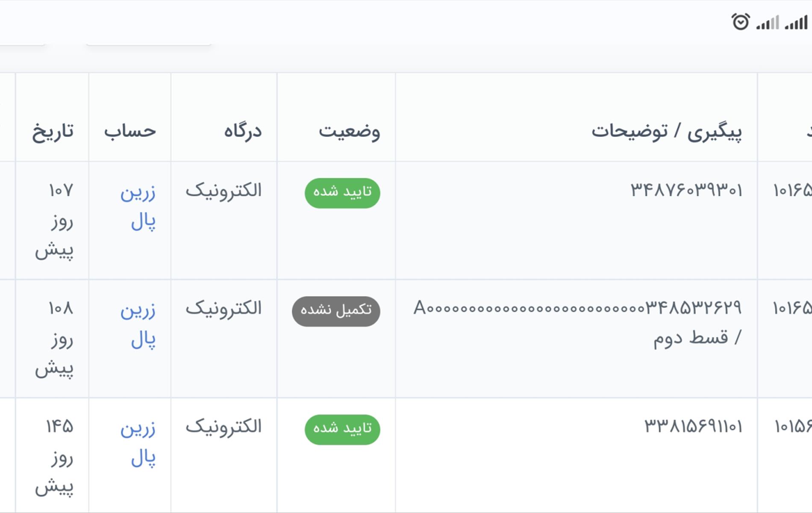Viewport: 812px width, 513px height.
Task: Open زرین پال link in the 108-day row
Action: coord(138,325)
